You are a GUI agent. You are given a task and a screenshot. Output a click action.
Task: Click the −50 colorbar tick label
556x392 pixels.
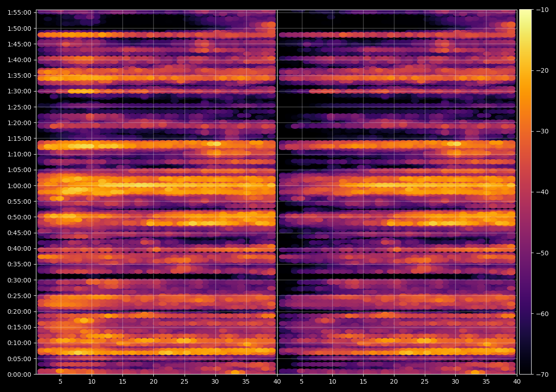pyautogui.click(x=542, y=253)
